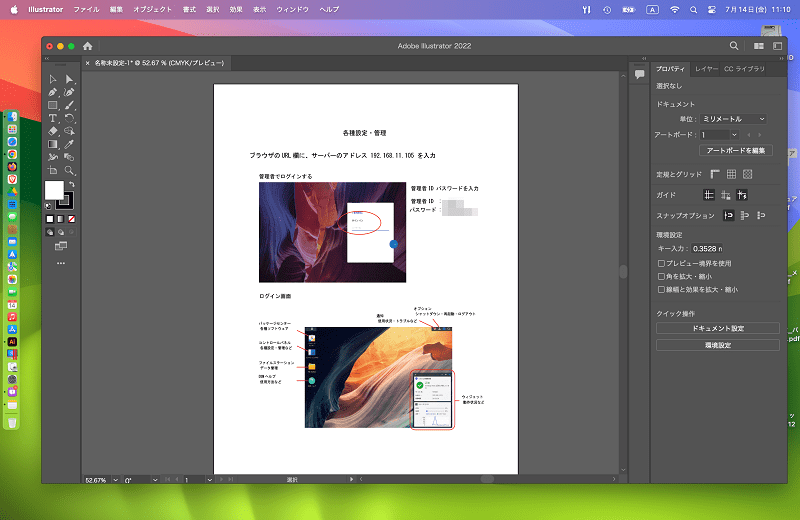This screenshot has width=800, height=520.
Task: Open the Arrange Documents icon
Action: 759,46
